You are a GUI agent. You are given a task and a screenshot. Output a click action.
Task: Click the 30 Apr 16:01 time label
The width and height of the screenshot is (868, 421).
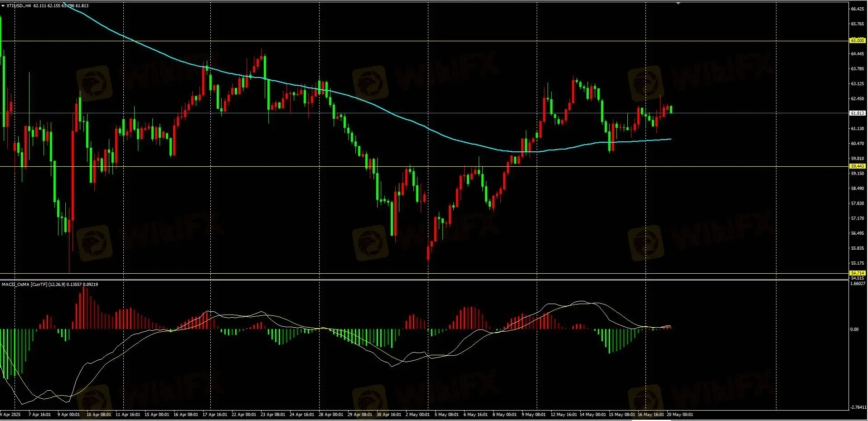[389, 415]
